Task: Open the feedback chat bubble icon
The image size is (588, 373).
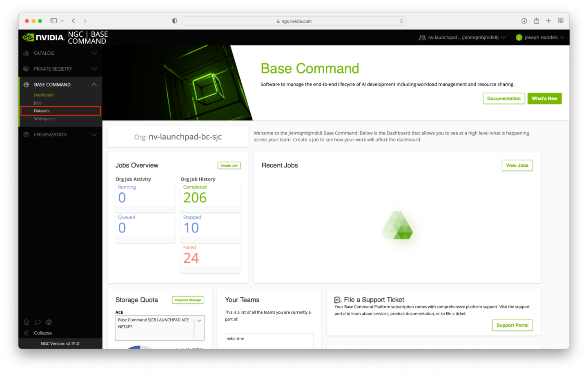Action: pos(38,322)
